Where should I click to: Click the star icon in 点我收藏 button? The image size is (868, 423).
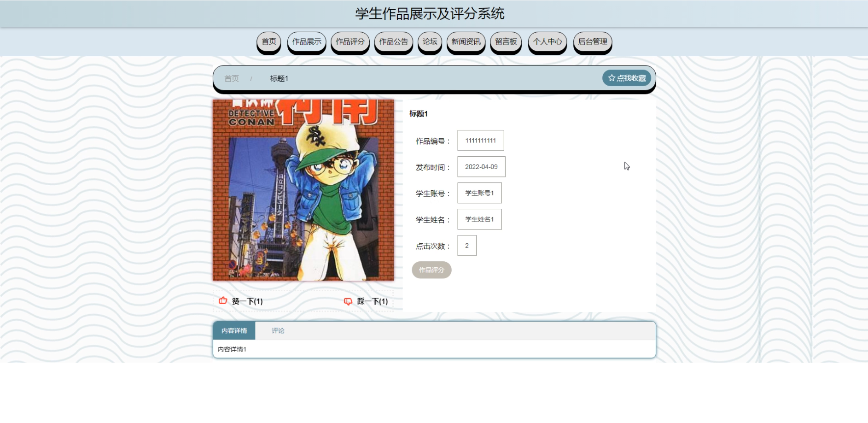[612, 78]
